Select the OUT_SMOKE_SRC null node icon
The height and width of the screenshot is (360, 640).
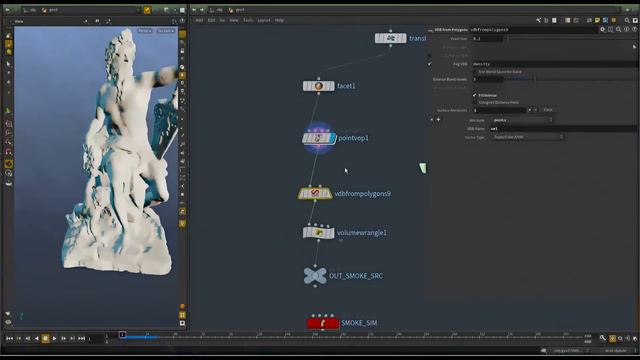coord(315,276)
